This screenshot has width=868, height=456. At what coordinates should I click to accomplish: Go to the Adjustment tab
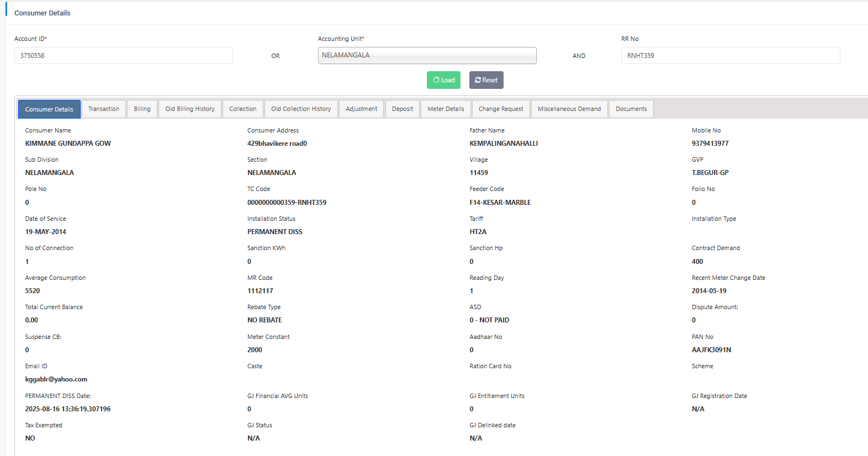tap(362, 109)
